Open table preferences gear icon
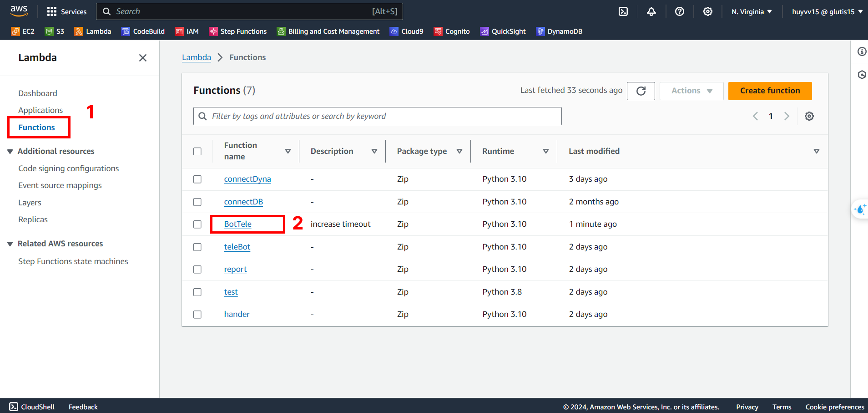 pyautogui.click(x=809, y=116)
